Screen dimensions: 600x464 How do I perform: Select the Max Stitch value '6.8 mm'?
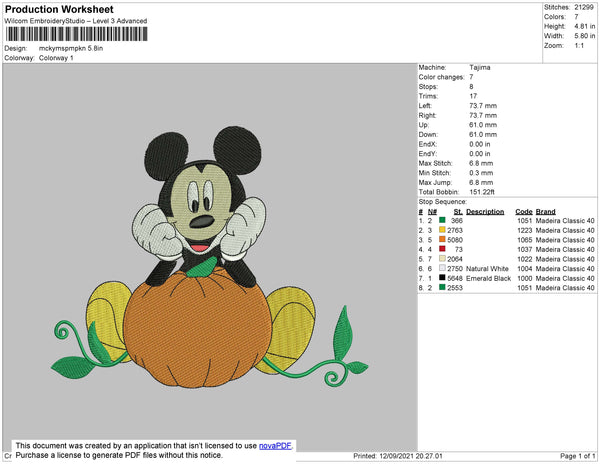point(481,163)
